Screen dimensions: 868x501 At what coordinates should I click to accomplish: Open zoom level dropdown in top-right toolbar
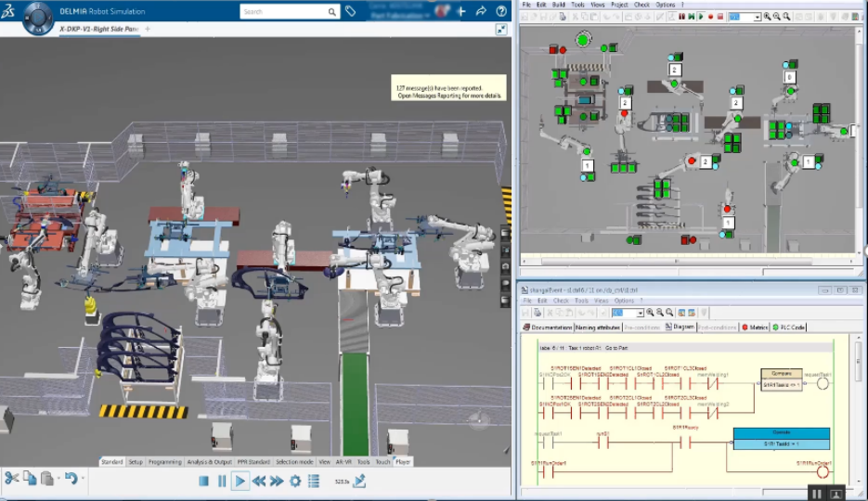[757, 17]
